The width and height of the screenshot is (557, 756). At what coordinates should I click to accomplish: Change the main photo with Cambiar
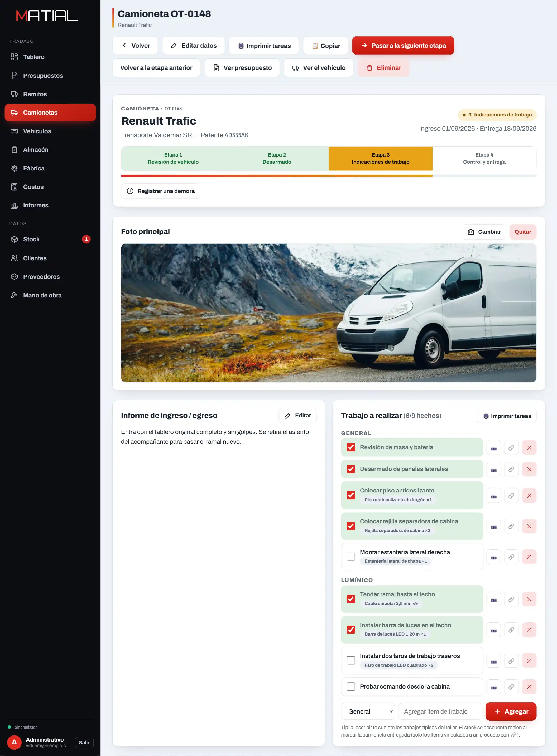pos(484,232)
